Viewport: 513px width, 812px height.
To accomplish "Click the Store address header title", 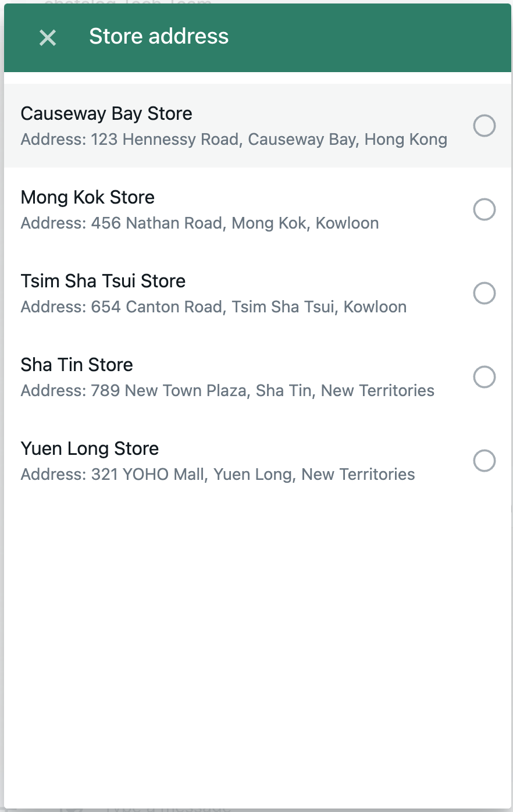I will click(x=159, y=37).
